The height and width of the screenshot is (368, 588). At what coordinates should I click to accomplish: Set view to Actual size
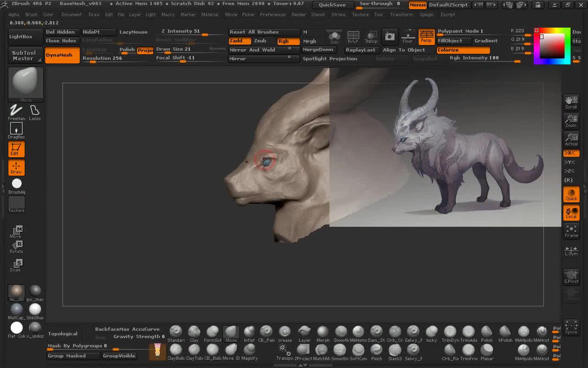click(x=571, y=139)
